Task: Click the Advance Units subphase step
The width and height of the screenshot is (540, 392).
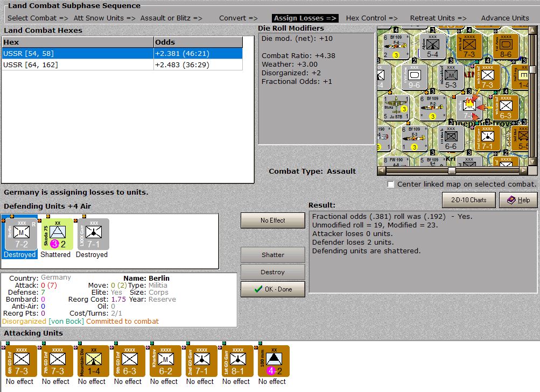Action: point(505,18)
